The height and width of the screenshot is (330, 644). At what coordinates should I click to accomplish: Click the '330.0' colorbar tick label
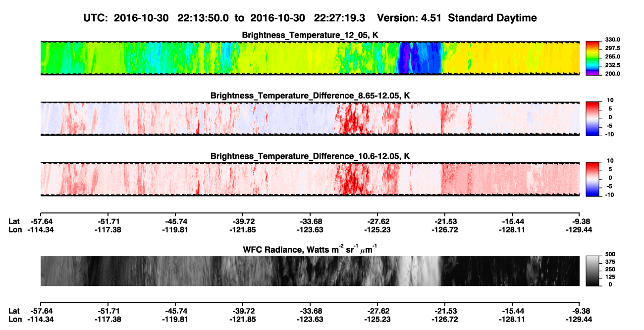click(x=613, y=40)
